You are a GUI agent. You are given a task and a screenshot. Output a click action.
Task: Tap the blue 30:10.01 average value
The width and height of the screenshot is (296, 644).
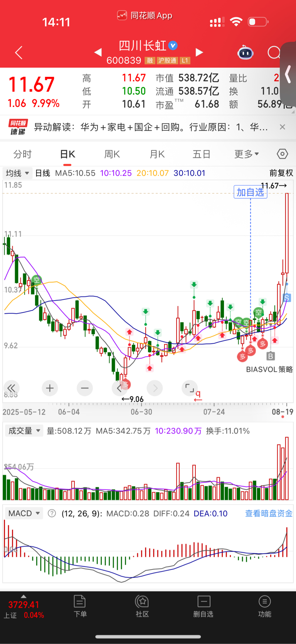[189, 173]
